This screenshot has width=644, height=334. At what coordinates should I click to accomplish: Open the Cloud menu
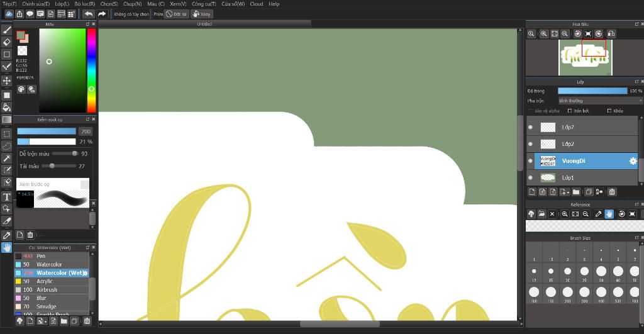pyautogui.click(x=257, y=4)
